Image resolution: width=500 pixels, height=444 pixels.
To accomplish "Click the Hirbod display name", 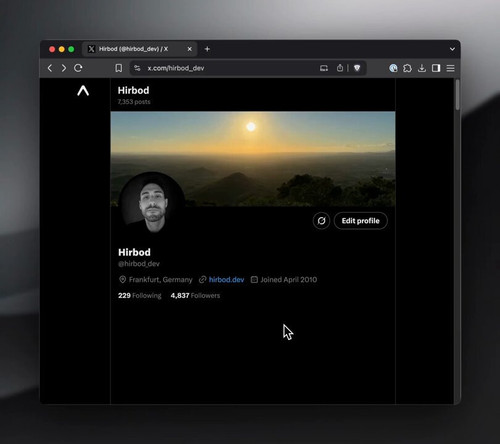I will [134, 252].
